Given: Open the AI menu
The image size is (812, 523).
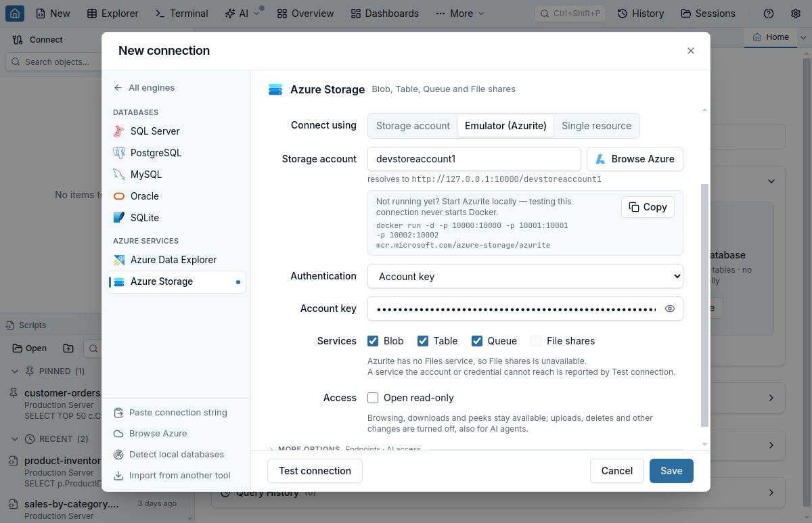Looking at the screenshot, I should [x=242, y=13].
